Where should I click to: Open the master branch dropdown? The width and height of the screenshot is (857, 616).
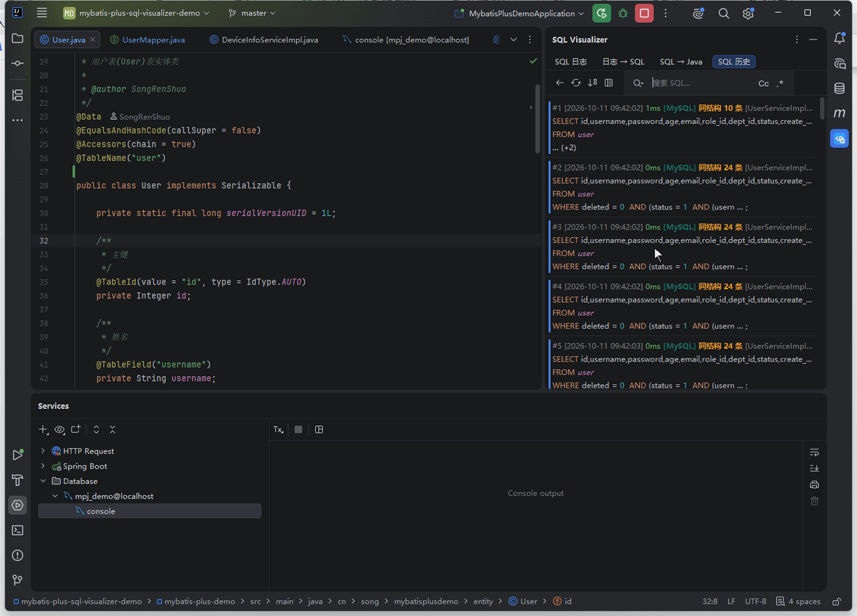[252, 13]
